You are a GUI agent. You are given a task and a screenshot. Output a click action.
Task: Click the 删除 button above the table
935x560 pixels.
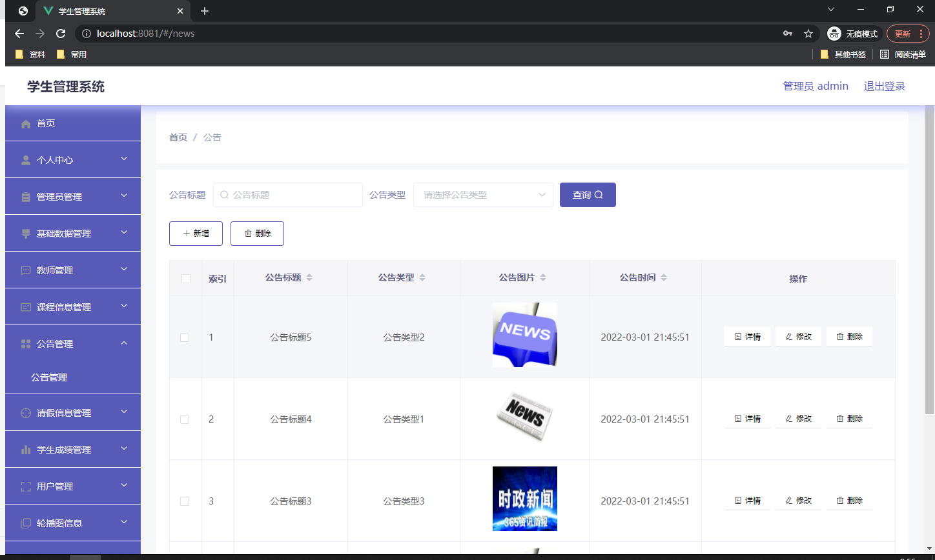tap(257, 234)
